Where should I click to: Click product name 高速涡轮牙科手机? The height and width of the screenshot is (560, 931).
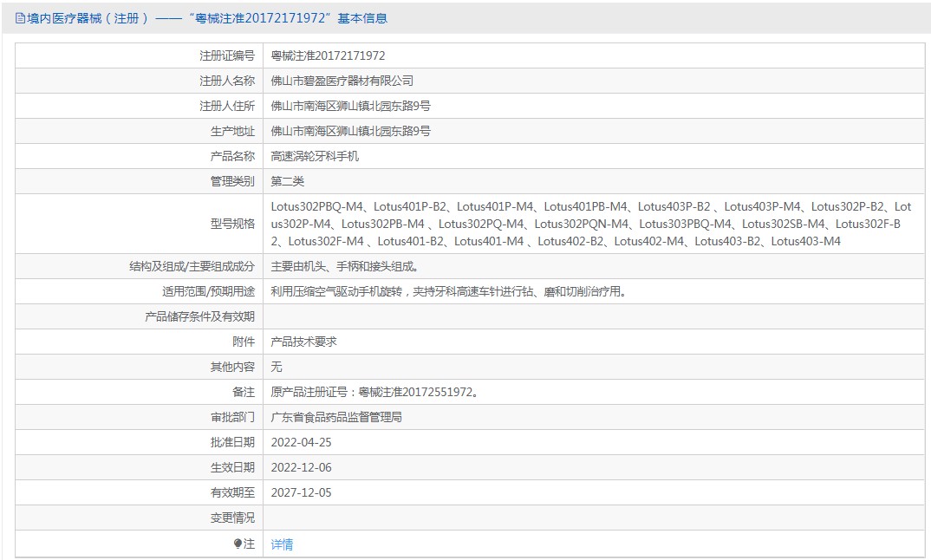[x=315, y=156]
